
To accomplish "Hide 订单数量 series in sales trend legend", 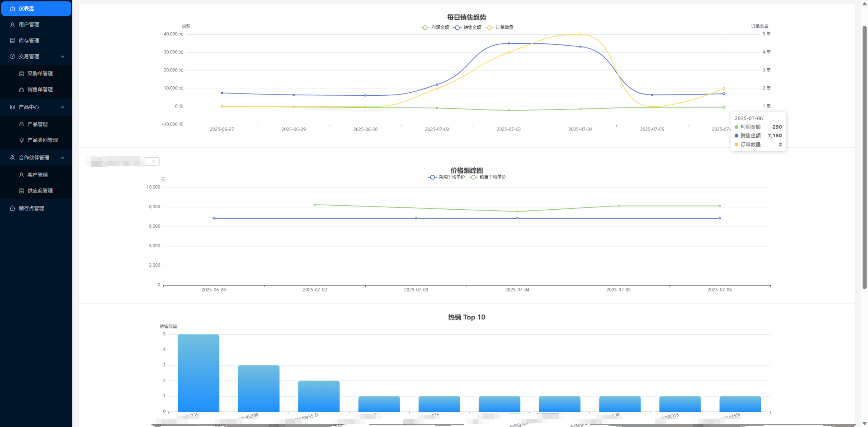I will point(500,28).
